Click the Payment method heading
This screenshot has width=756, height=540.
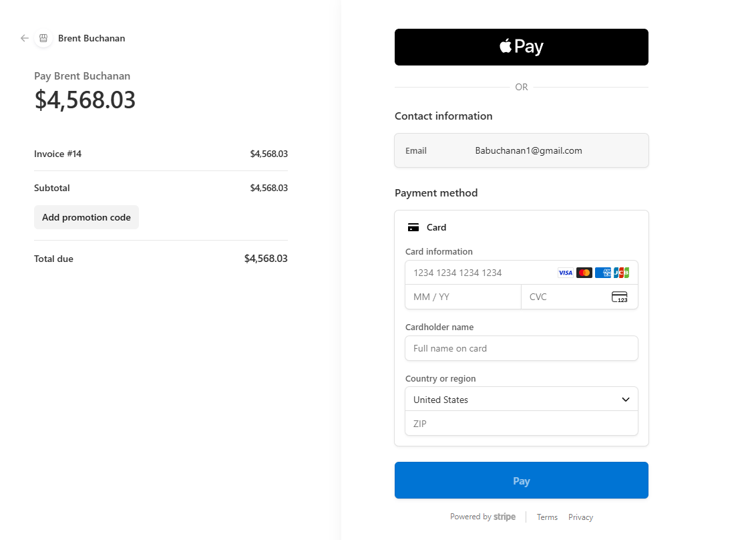pyautogui.click(x=436, y=192)
